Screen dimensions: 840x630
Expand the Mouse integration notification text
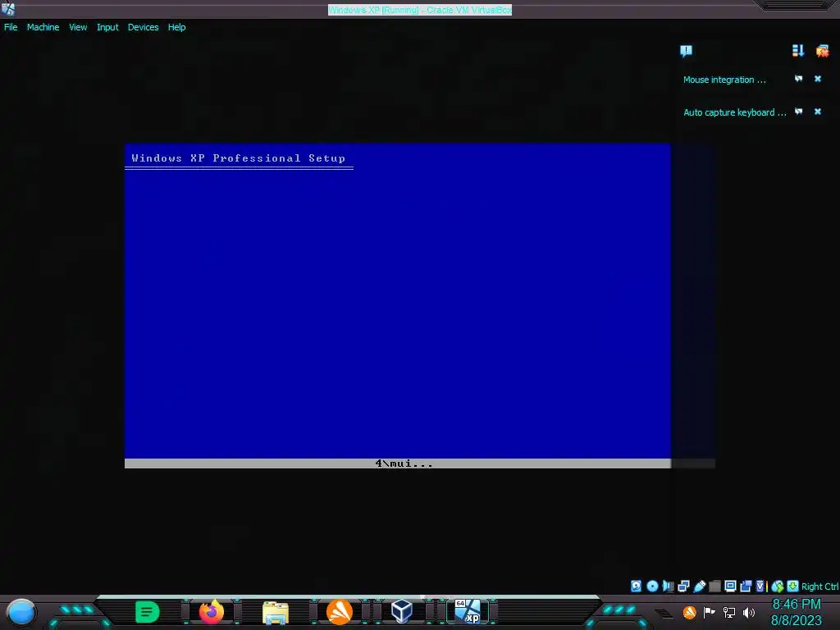[x=724, y=80]
